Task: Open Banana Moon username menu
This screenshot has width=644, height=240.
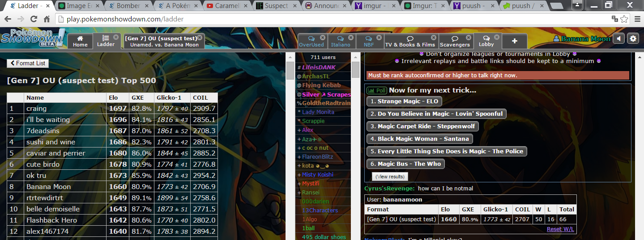Action: 582,39
